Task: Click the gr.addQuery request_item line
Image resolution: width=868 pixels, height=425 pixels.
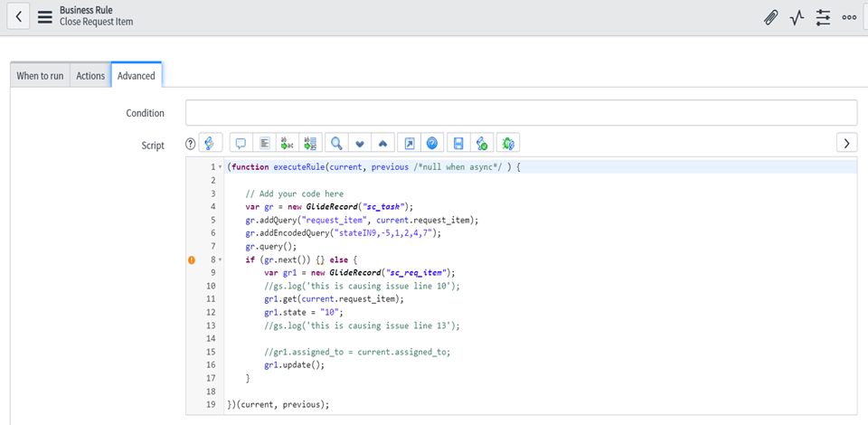Action: click(x=362, y=221)
